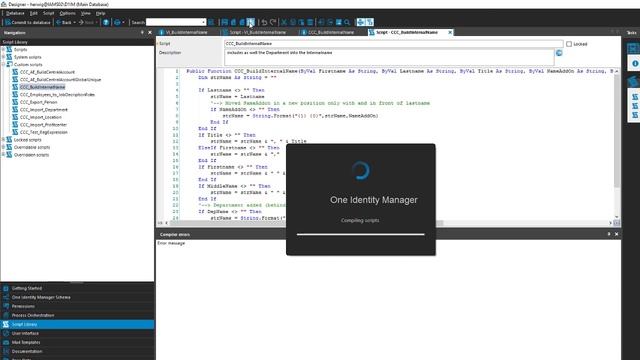This screenshot has height=360, width=640.
Task: Click the translation icon beside Description field
Action: coord(559,53)
